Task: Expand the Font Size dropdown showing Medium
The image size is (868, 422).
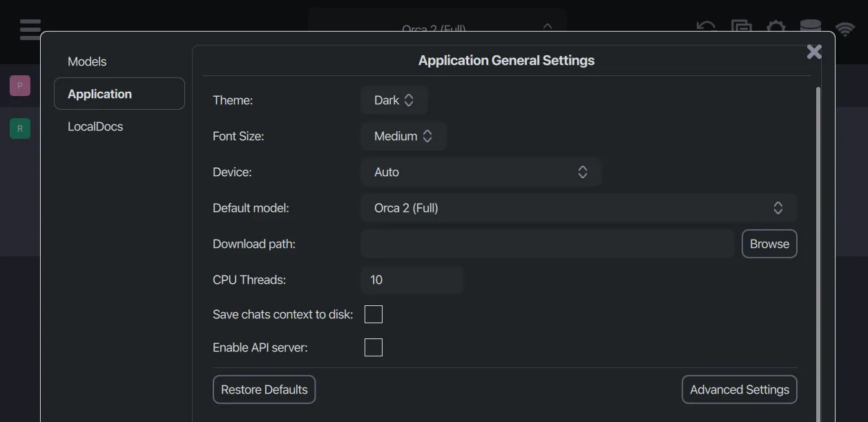Action: [403, 136]
